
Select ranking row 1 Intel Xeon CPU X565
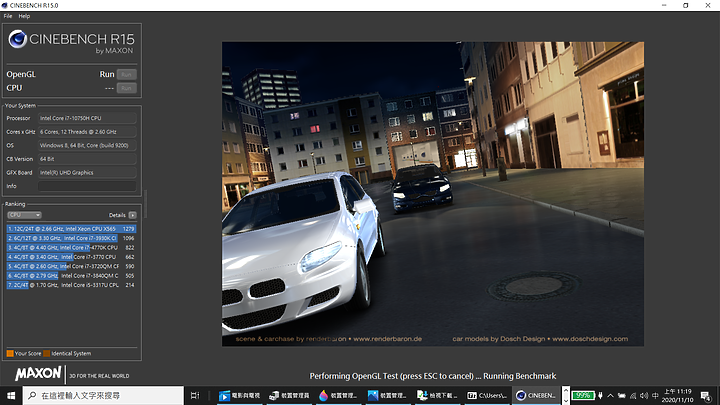click(71, 229)
